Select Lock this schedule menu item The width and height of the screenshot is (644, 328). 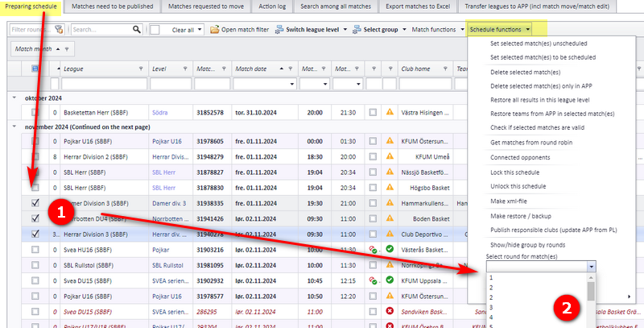(x=514, y=172)
